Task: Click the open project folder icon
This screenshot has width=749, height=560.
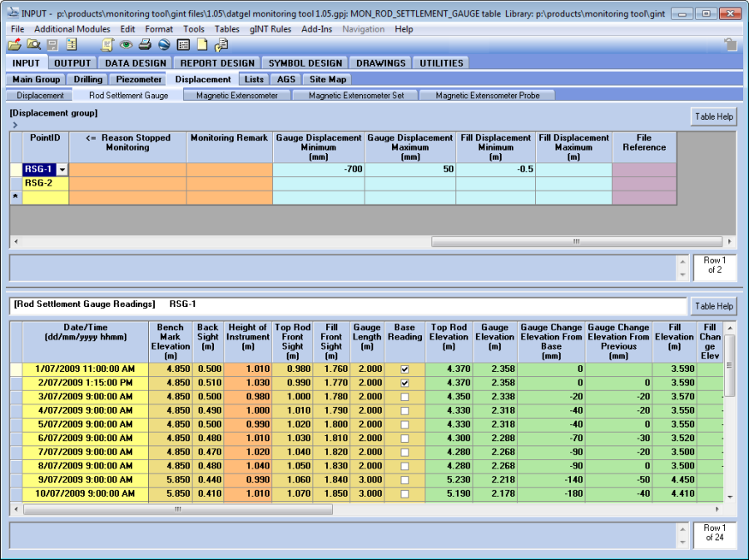Action: pos(14,45)
